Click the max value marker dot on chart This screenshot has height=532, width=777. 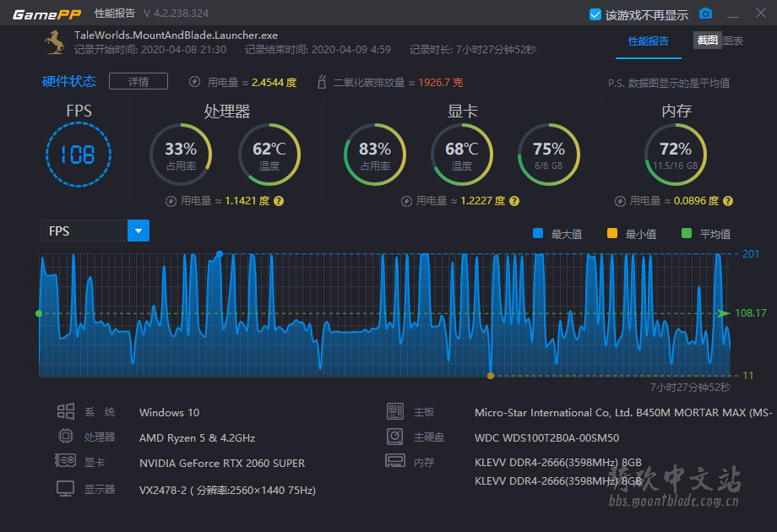coord(220,254)
